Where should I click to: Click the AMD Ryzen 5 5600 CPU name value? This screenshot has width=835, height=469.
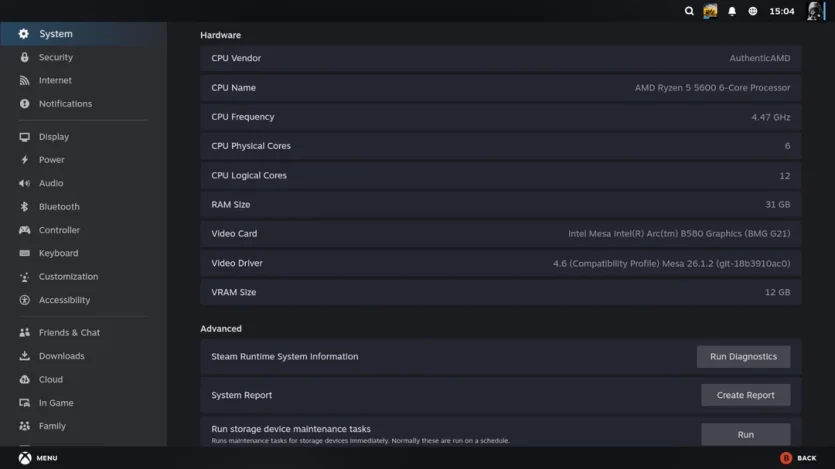coord(713,87)
